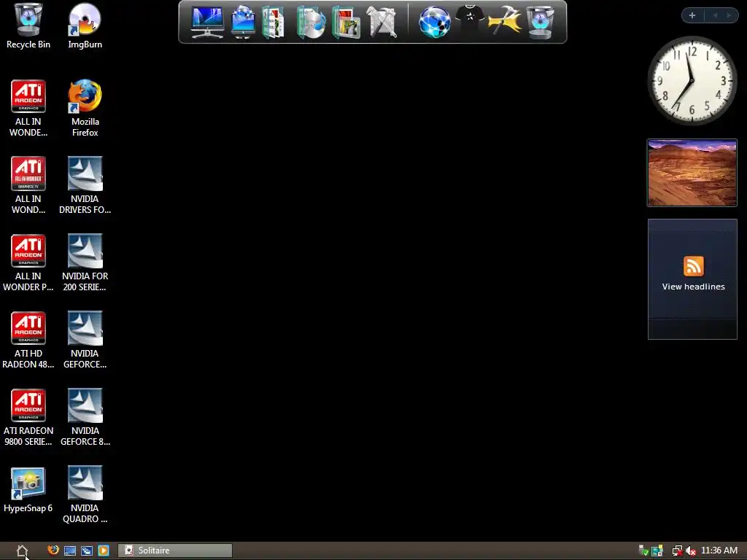
Task: Select the NVIDIA GEFORCE... icon
Action: [x=85, y=341]
